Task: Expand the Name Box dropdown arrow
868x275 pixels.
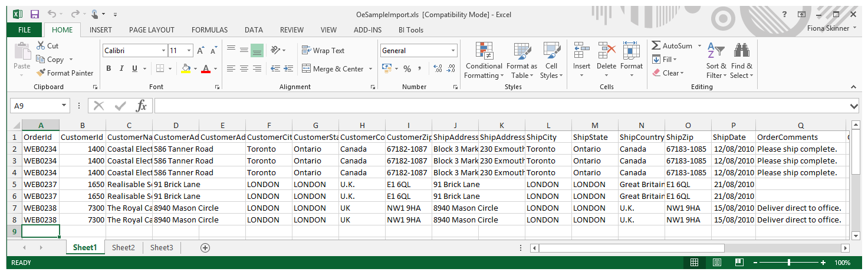Action: click(64, 106)
